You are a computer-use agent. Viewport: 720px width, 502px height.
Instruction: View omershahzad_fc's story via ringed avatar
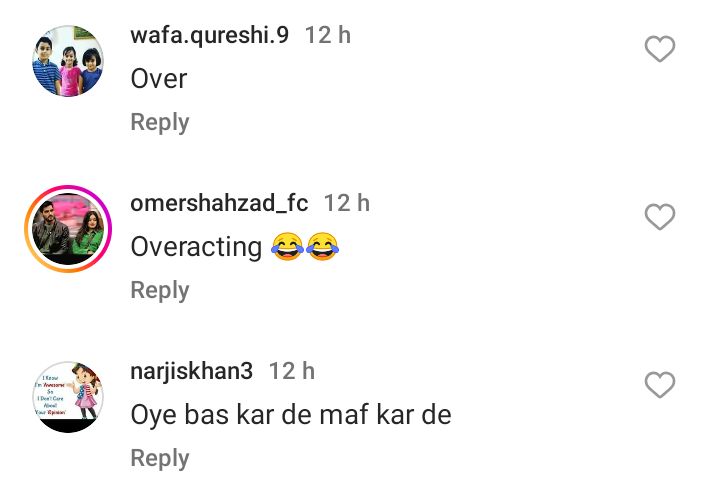[68, 229]
